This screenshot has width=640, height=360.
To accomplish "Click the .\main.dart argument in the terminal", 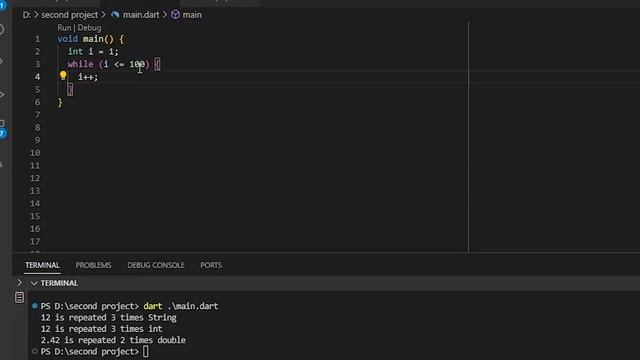I will pyautogui.click(x=193, y=306).
